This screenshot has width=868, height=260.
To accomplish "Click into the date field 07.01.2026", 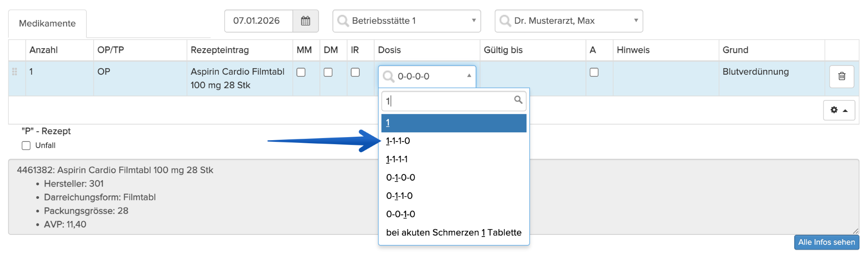I will click(x=257, y=21).
